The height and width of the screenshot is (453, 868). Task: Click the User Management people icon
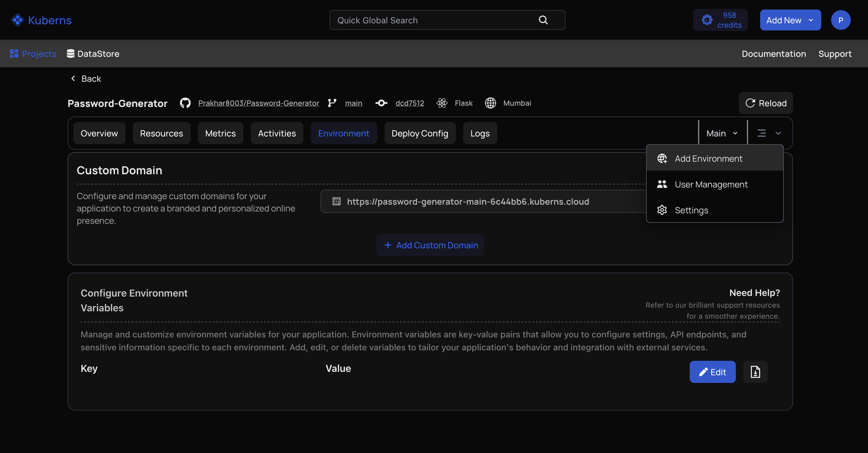pos(662,184)
